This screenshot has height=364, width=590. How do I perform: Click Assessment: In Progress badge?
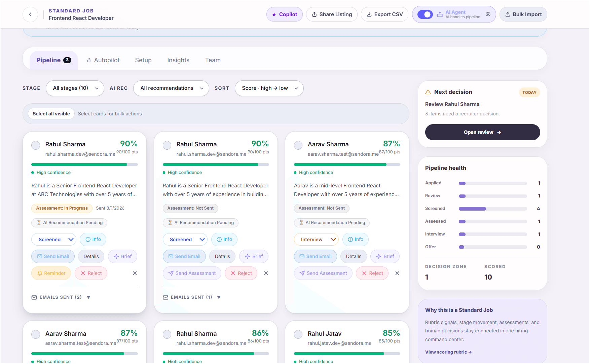pos(62,208)
